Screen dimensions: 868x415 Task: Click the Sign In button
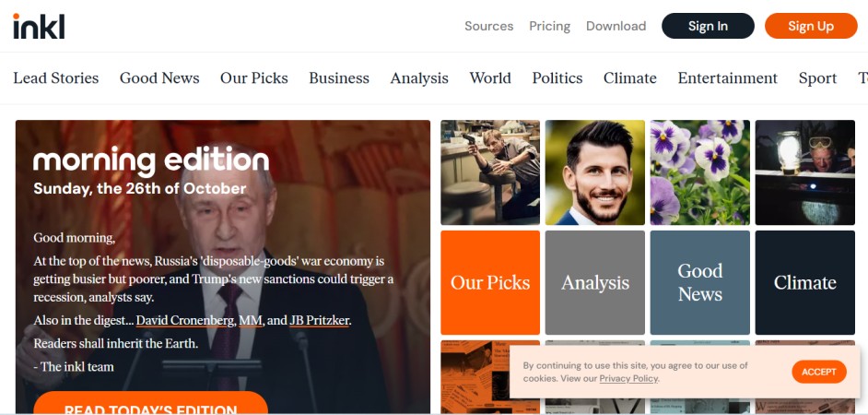click(708, 26)
